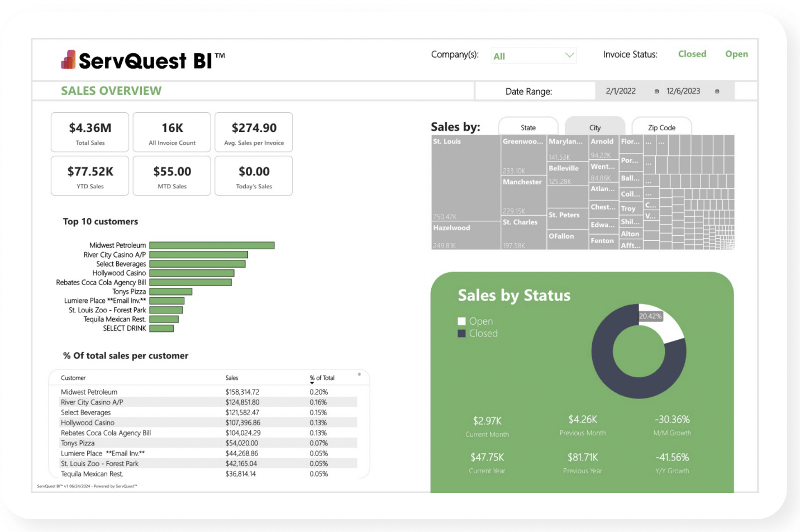Filter invoices by Closed status
This screenshot has width=800, height=532.
point(692,54)
